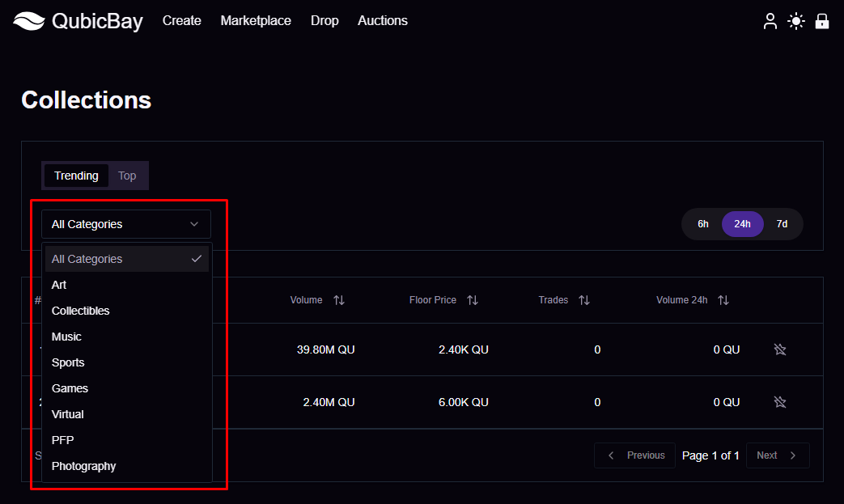This screenshot has height=504, width=844.
Task: Collapse the All Categories dropdown
Action: click(126, 224)
